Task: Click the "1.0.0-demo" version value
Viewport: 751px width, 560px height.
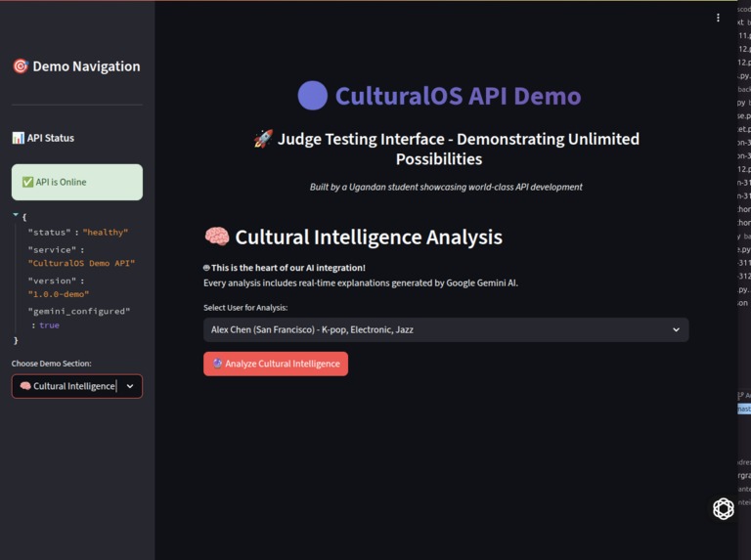Action: point(59,294)
